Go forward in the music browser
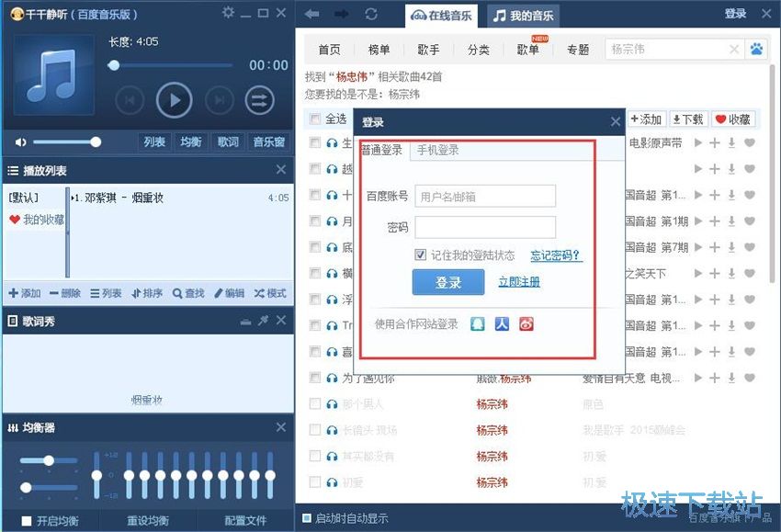Screen dimensions: 781x532 click(342, 14)
